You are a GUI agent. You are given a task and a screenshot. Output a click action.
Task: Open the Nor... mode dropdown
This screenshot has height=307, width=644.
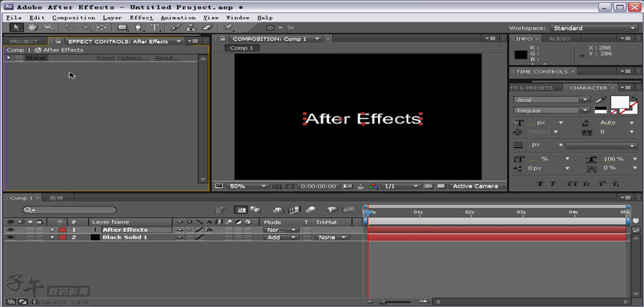pyautogui.click(x=281, y=229)
